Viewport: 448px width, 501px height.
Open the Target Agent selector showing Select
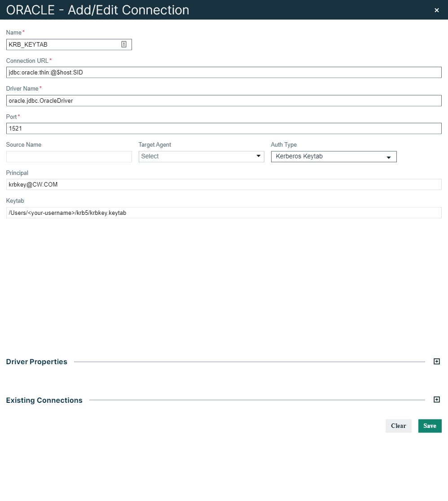(201, 156)
